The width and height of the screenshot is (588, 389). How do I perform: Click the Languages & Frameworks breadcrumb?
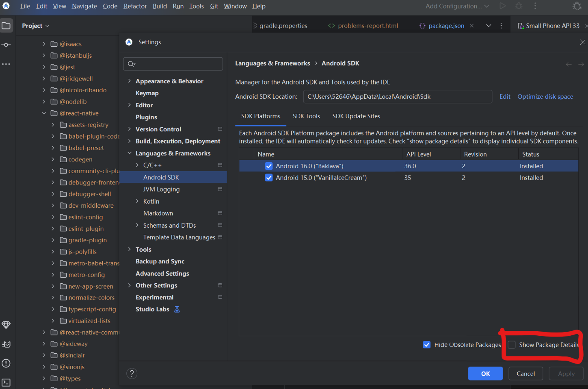point(272,63)
